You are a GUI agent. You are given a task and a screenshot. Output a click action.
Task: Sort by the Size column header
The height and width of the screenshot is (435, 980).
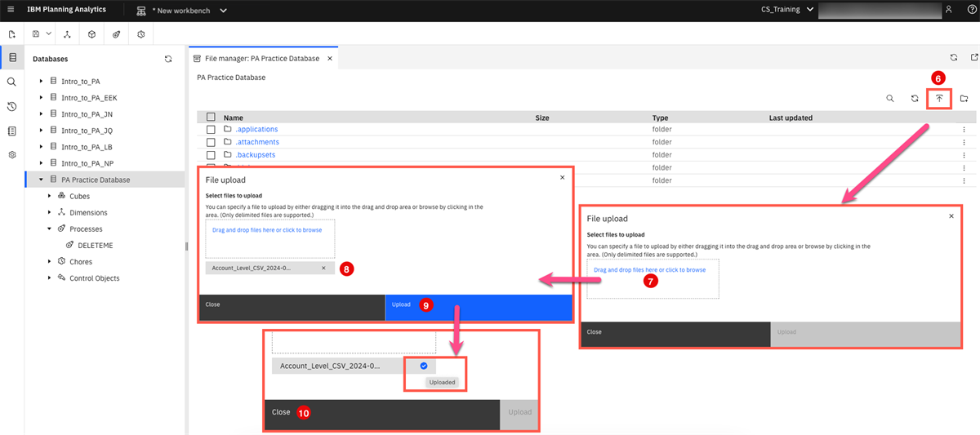pos(542,118)
